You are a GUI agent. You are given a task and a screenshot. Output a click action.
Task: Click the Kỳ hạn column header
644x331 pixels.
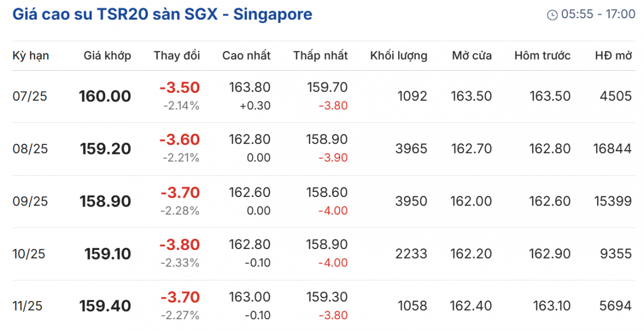click(x=31, y=55)
